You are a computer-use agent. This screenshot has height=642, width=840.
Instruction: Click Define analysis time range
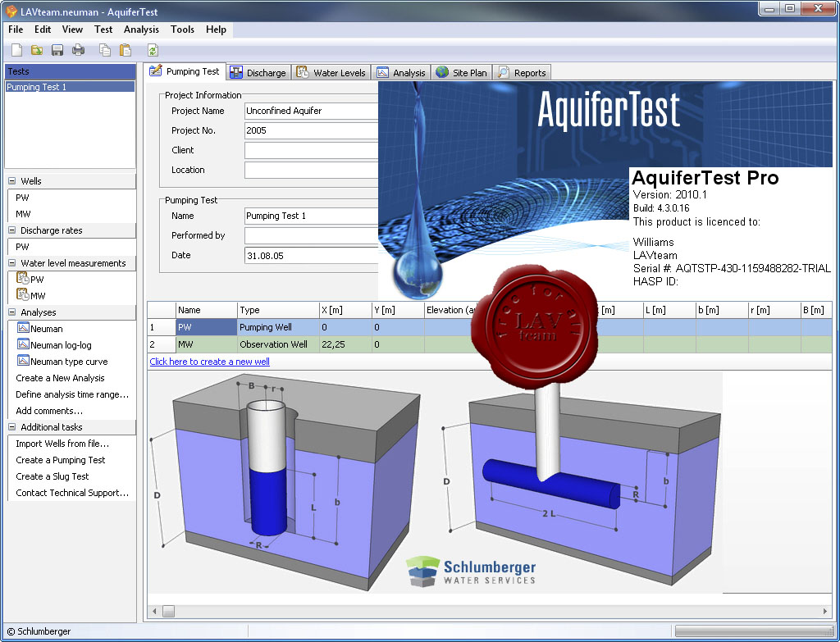pyautogui.click(x=72, y=394)
